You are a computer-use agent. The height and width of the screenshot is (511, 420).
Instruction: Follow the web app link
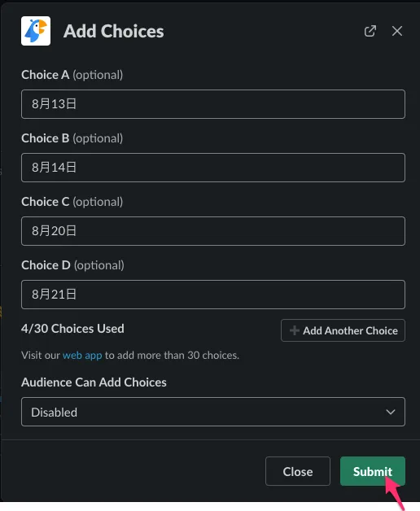click(x=82, y=355)
